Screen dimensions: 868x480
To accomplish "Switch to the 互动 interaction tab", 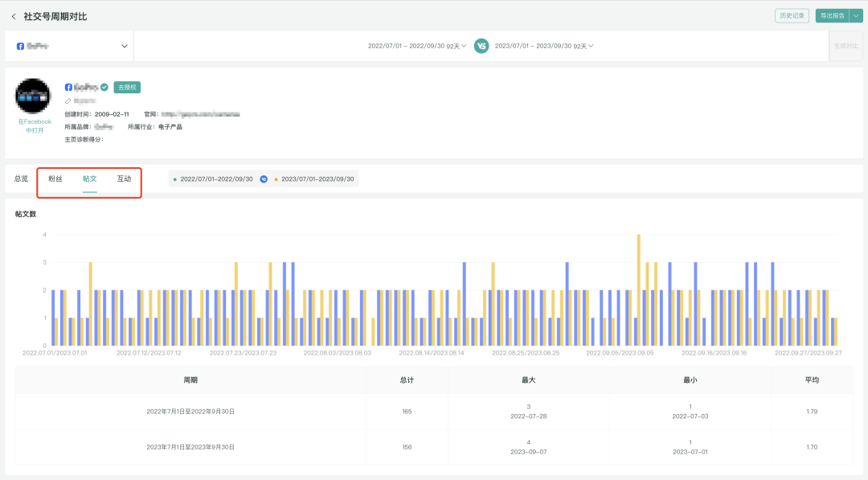I will click(x=124, y=178).
